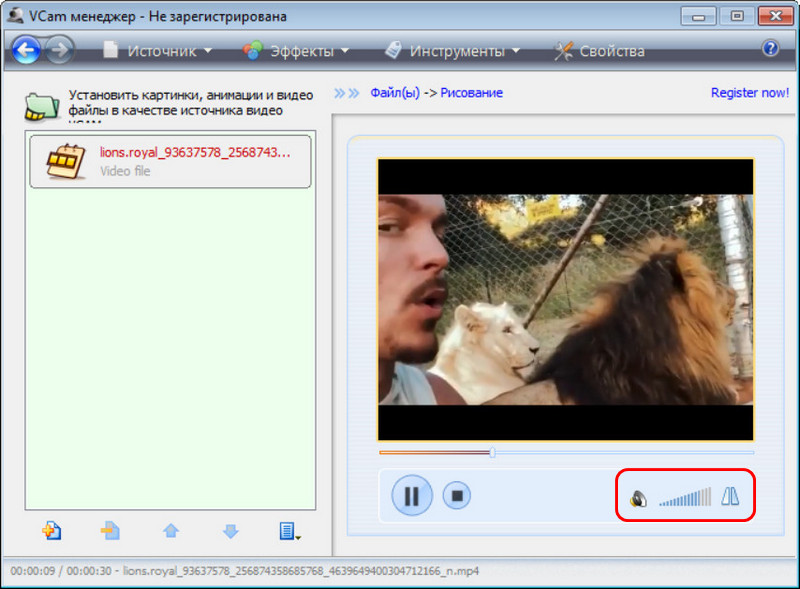Go forward with the grey arrow button

click(59, 50)
